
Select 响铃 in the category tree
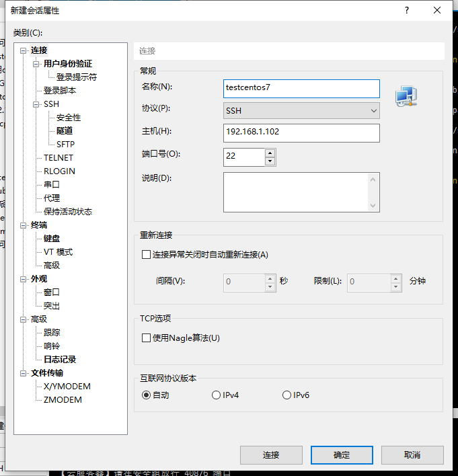(52, 346)
